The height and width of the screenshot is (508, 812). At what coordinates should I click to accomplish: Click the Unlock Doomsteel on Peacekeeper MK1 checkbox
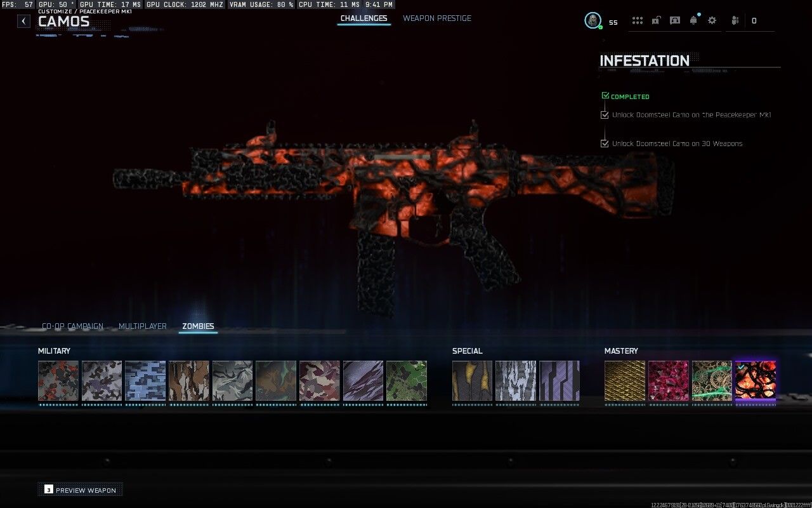[605, 115]
